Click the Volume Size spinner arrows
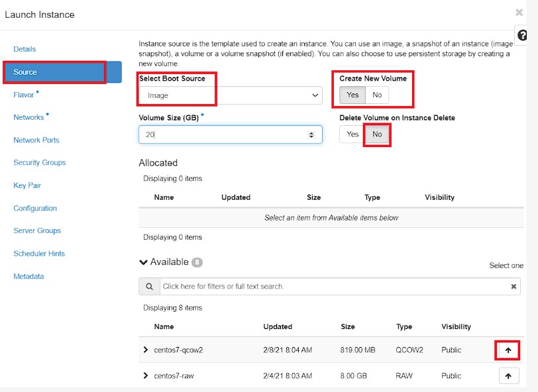Viewport: 538px width, 392px height. point(311,135)
